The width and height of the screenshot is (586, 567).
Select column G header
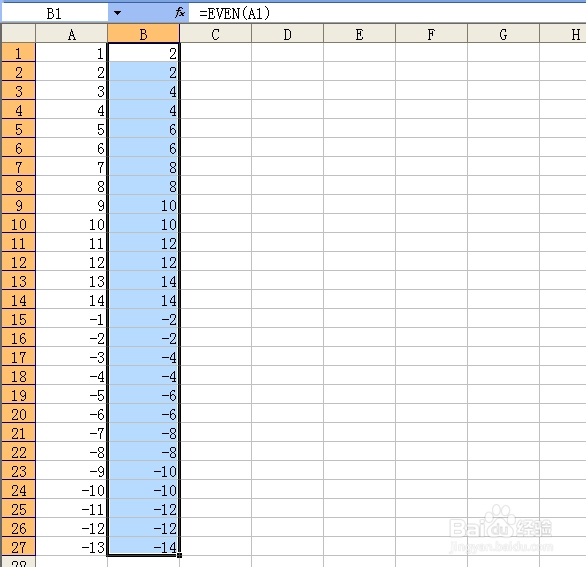503,34
